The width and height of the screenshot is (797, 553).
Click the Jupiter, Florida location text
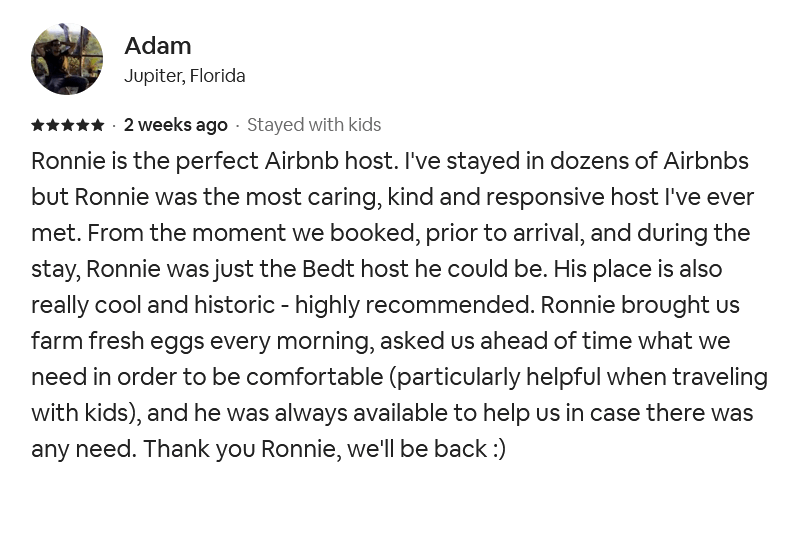tap(184, 76)
